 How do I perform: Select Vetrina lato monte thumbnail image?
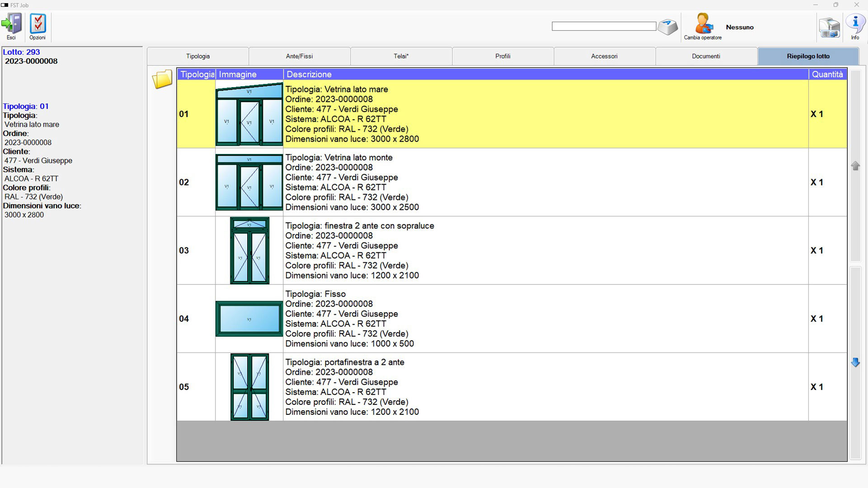(249, 182)
